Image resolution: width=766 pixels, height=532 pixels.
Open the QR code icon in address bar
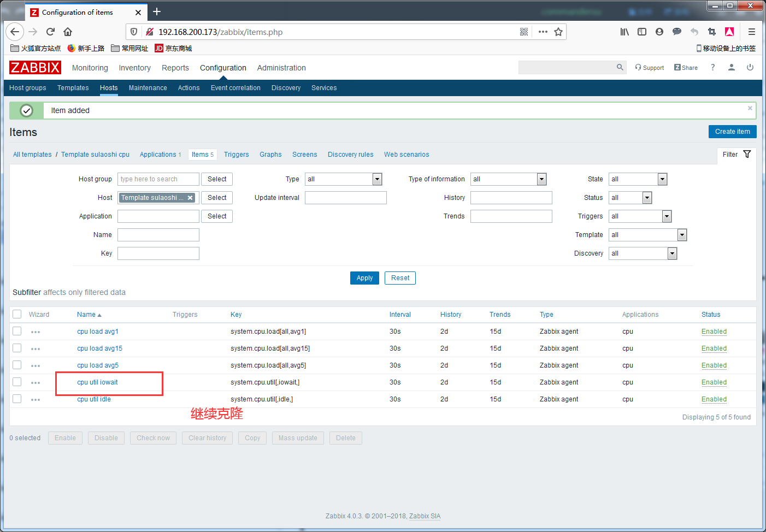(524, 32)
